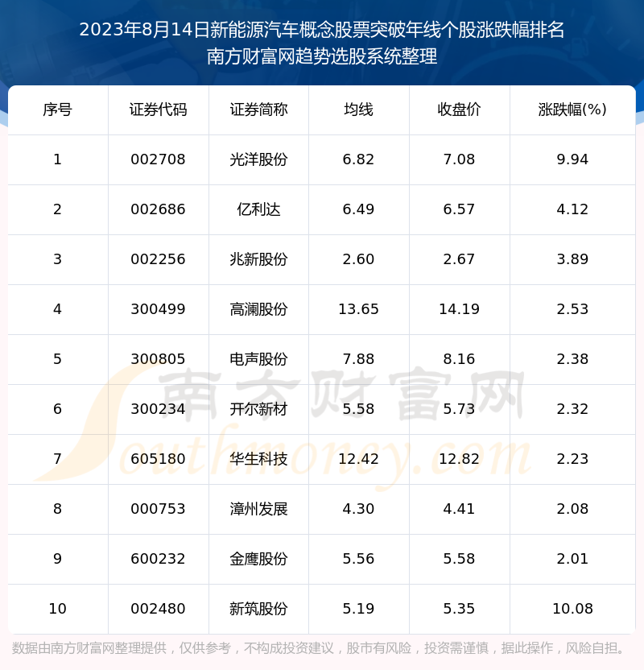Image resolution: width=644 pixels, height=670 pixels.
Task: Click 开尔新材 change value 2.32
Action: 572,409
